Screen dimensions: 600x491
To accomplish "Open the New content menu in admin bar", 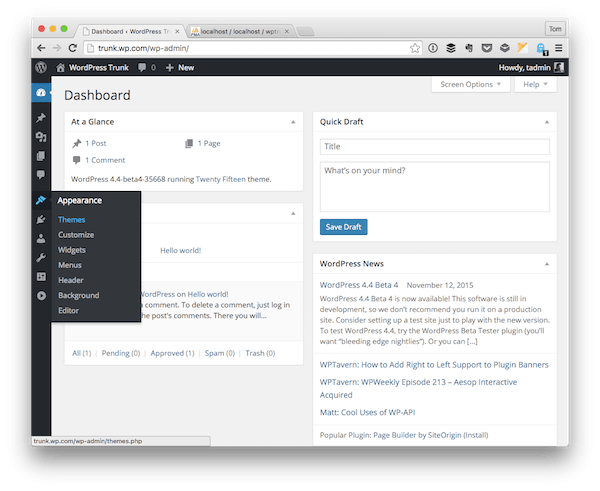I will (x=180, y=68).
